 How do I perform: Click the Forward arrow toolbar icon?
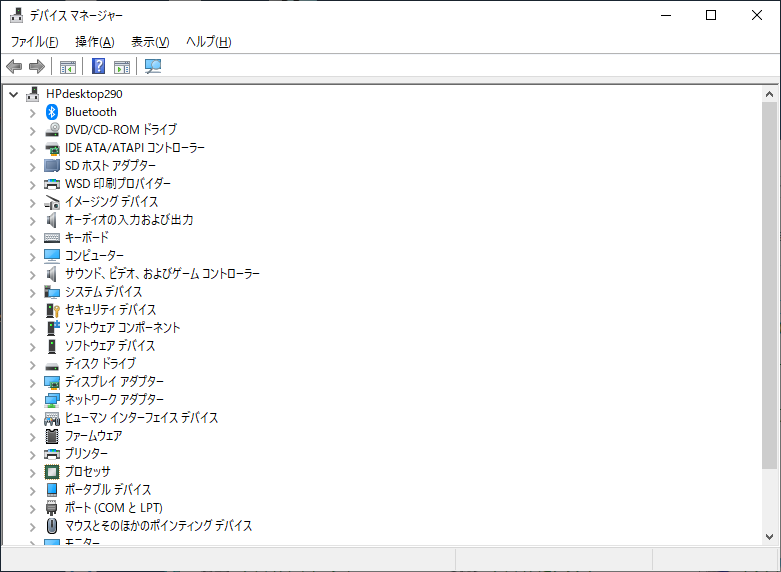(x=37, y=66)
